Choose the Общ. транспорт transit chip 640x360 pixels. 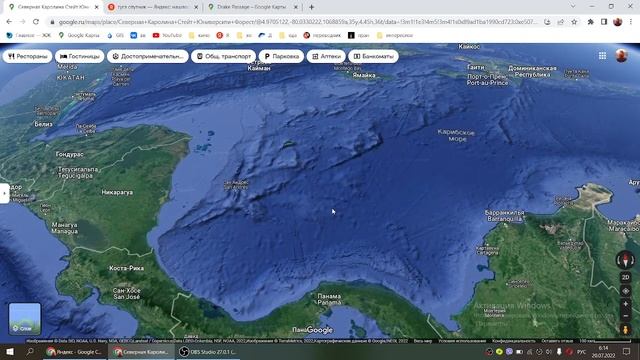pyautogui.click(x=224, y=56)
